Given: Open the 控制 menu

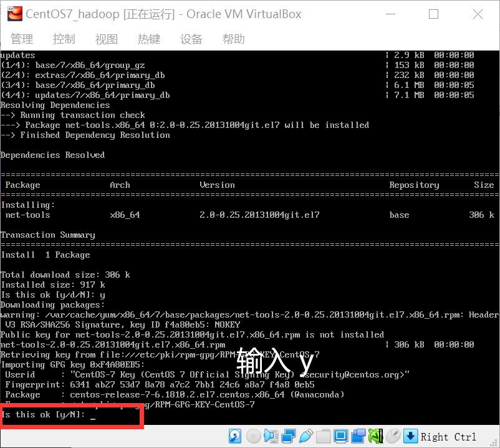Looking at the screenshot, I should click(64, 39).
